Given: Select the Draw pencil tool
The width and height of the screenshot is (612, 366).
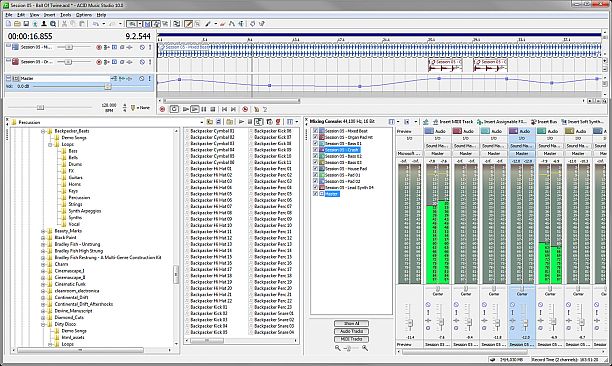Looking at the screenshot, I should click(189, 24).
